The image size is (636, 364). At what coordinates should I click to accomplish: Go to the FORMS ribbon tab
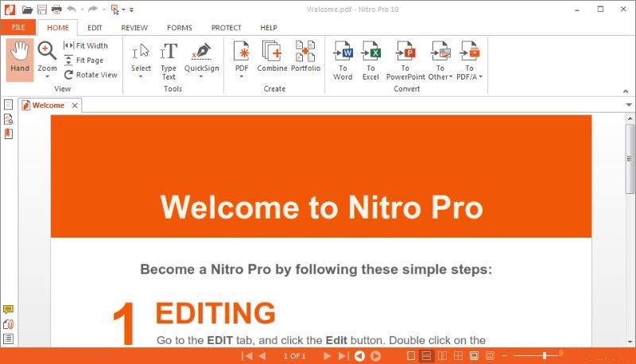[180, 28]
